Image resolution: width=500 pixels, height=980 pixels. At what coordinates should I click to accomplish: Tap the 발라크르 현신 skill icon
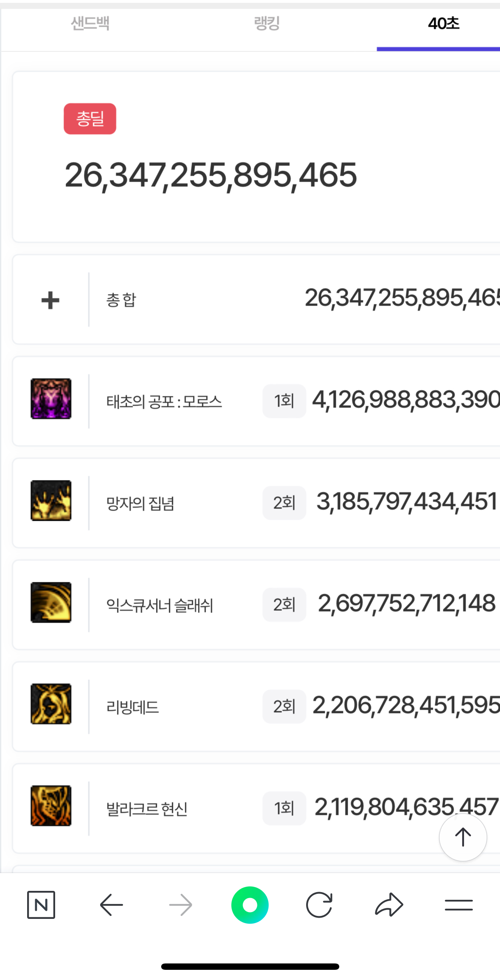[51, 806]
